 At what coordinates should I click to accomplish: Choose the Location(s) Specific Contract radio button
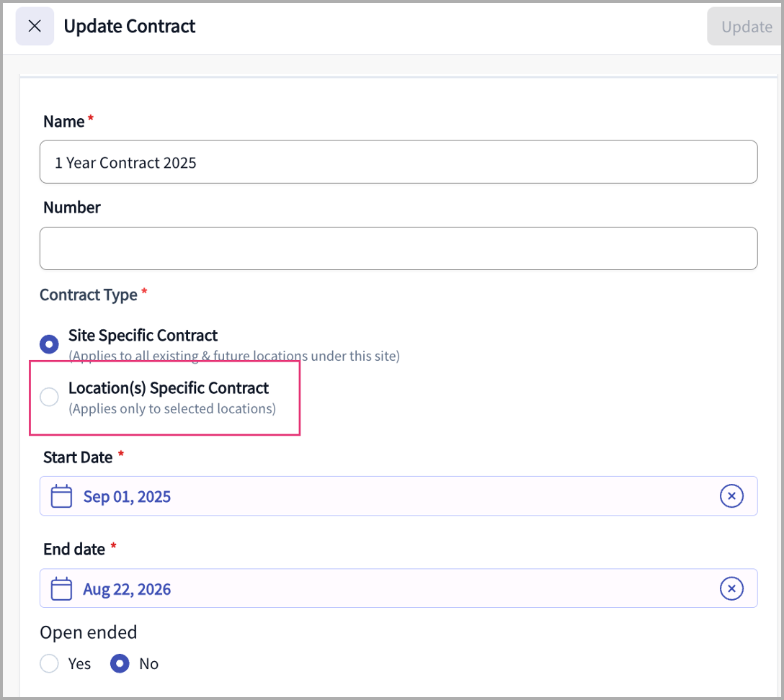click(x=49, y=397)
